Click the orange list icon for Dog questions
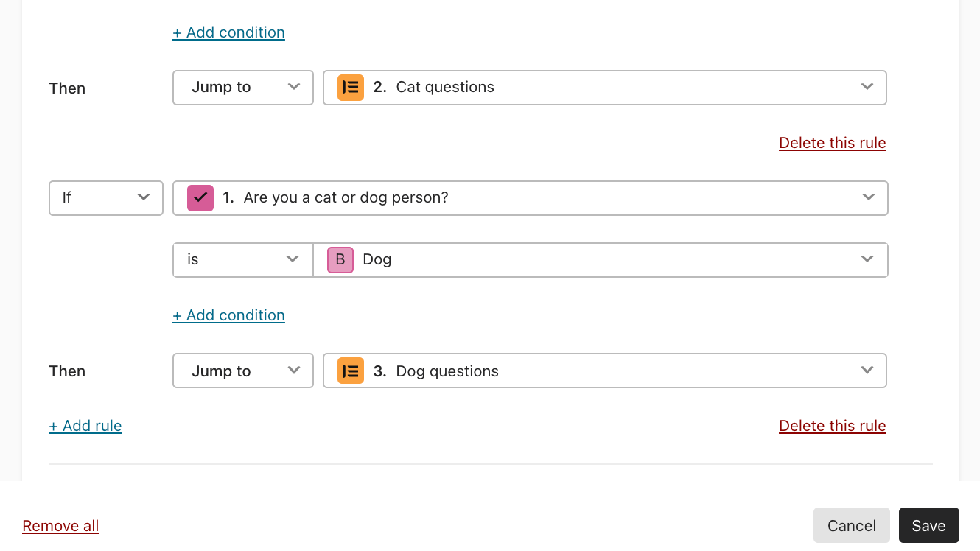The height and width of the screenshot is (551, 980). [349, 371]
